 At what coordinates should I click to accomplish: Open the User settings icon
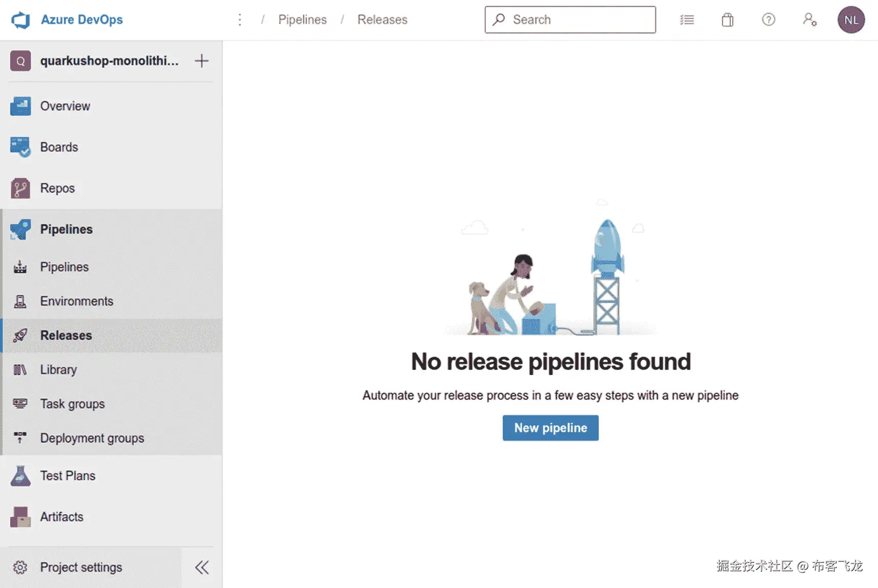coord(809,20)
